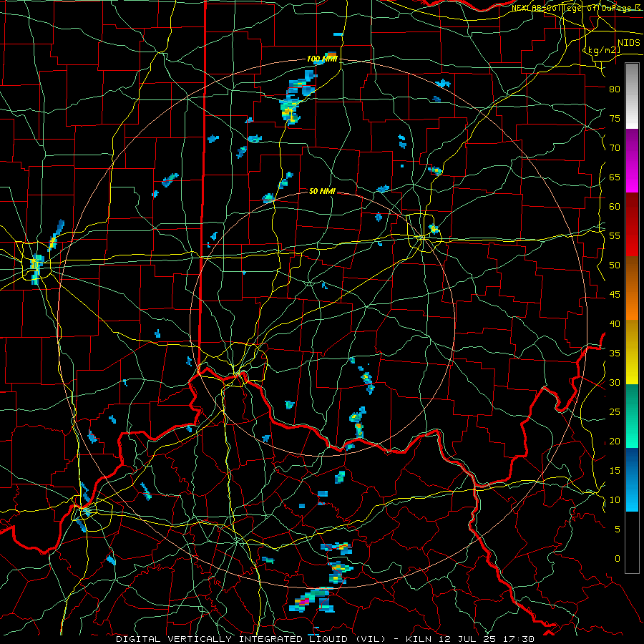644x644 pixels.
Task: Click the KILN 12 JUL 25 17:30 timestamp
Action: (x=470, y=639)
